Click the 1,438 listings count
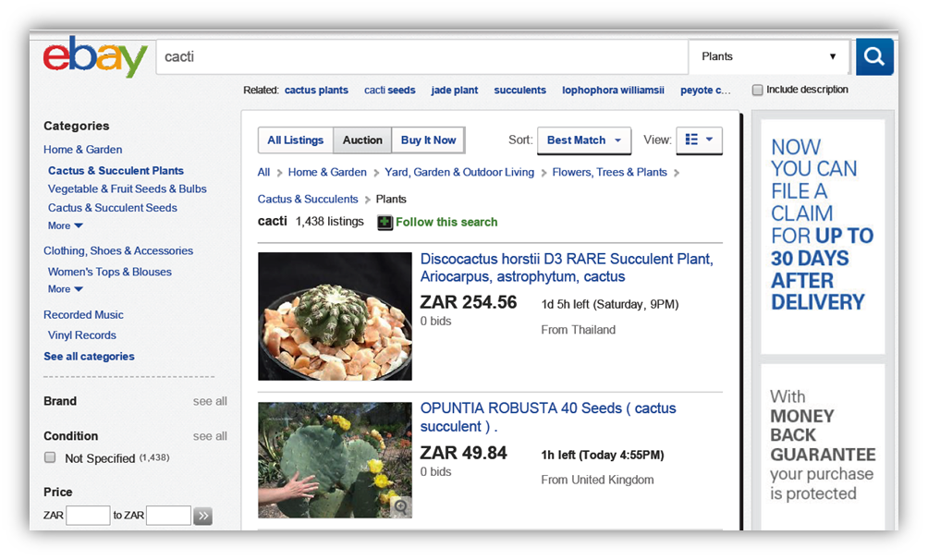The image size is (928, 560). pyautogui.click(x=330, y=222)
